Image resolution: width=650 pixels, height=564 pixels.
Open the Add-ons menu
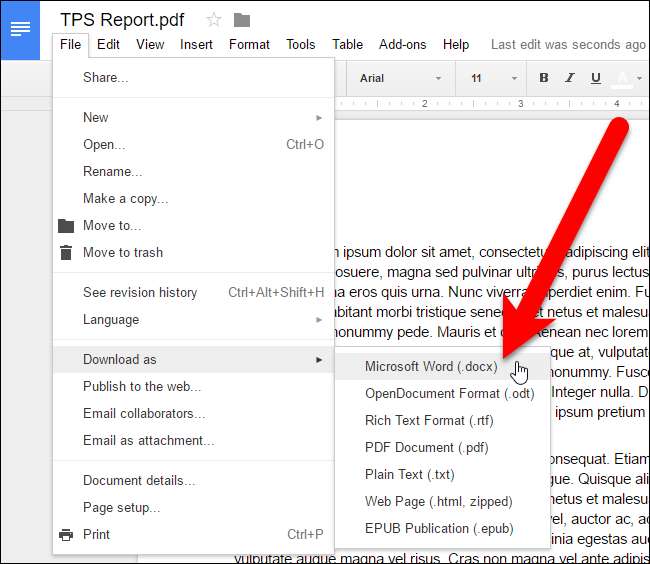[402, 44]
